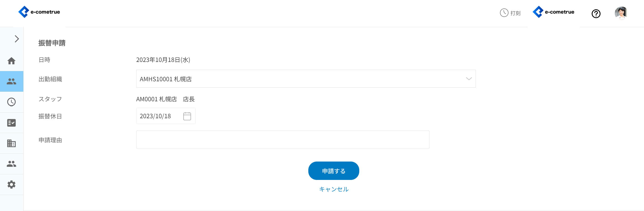Open the help question mark icon
The height and width of the screenshot is (211, 644).
596,14
